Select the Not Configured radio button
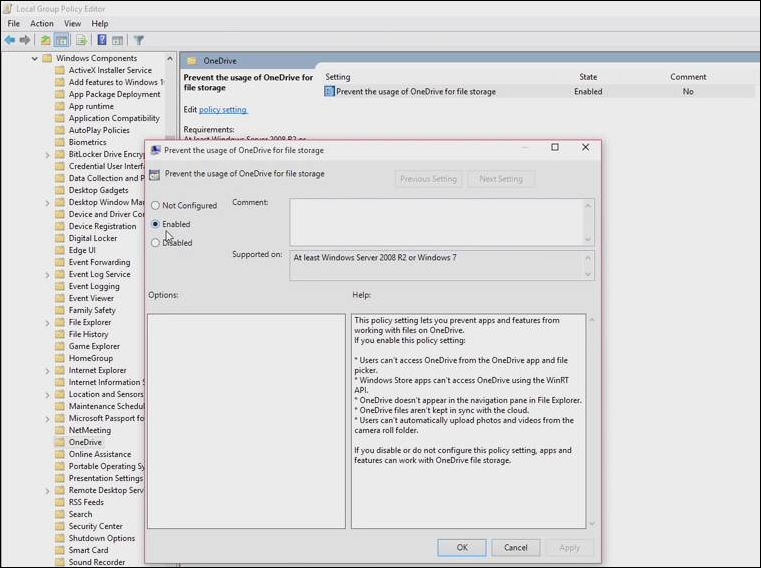 coord(155,205)
